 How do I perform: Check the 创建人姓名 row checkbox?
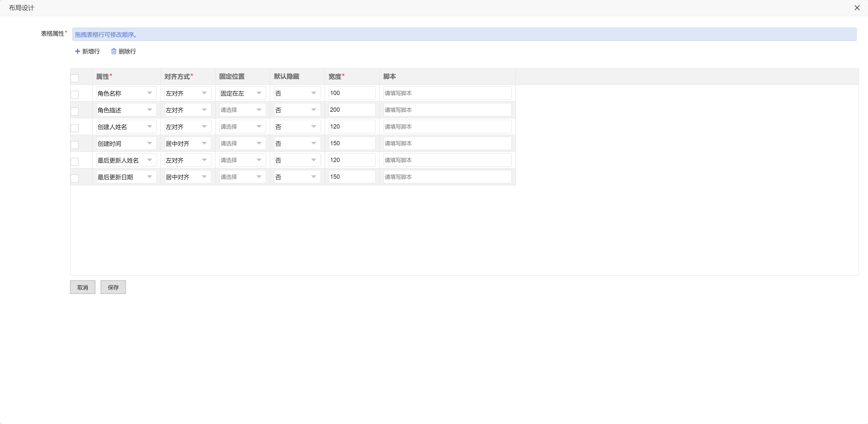point(75,128)
